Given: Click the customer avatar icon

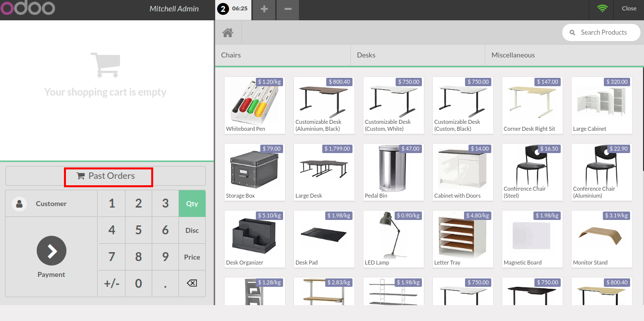Looking at the screenshot, I should 19,204.
